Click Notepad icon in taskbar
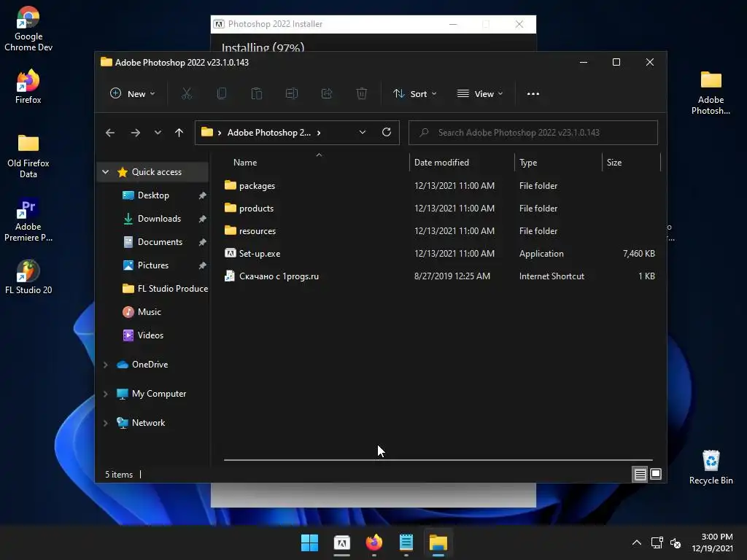The height and width of the screenshot is (560, 747). (406, 542)
